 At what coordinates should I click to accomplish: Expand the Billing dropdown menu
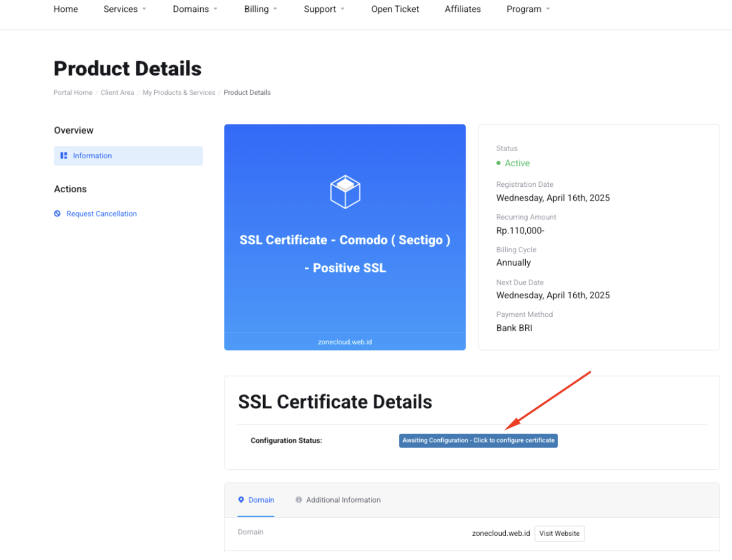tap(260, 9)
